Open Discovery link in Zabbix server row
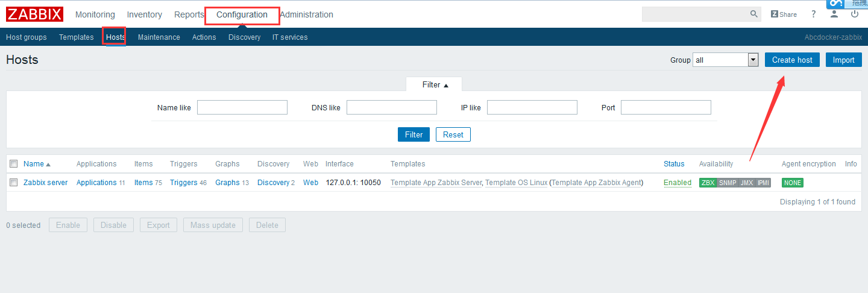868x293 pixels. click(x=274, y=183)
